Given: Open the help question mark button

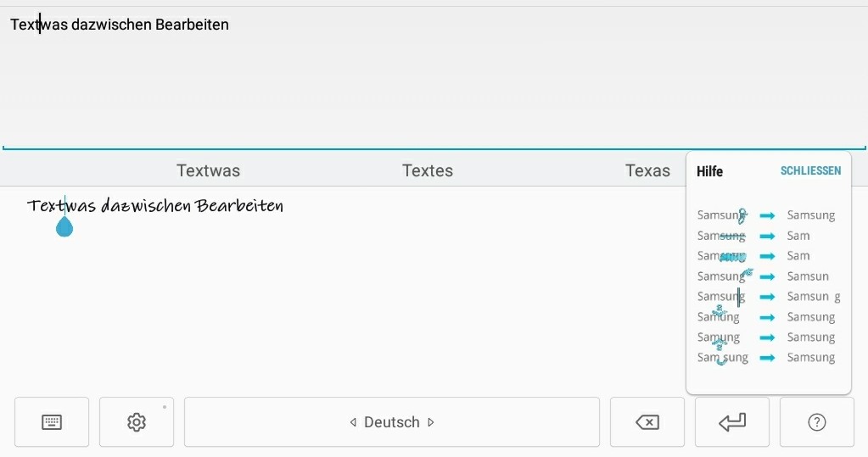Looking at the screenshot, I should (816, 422).
